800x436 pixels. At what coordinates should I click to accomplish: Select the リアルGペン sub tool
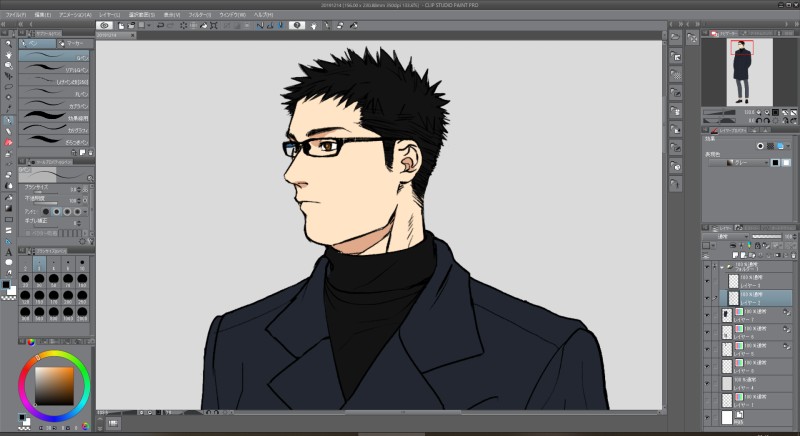(54, 69)
